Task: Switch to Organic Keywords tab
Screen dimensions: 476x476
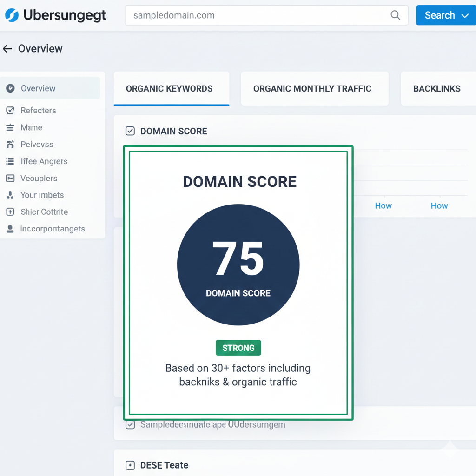Action: (x=169, y=89)
